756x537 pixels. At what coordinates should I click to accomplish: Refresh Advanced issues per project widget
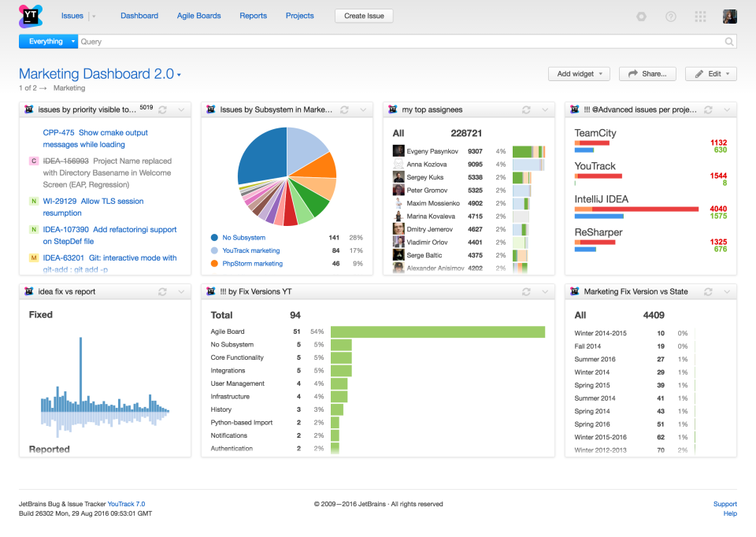(708, 110)
